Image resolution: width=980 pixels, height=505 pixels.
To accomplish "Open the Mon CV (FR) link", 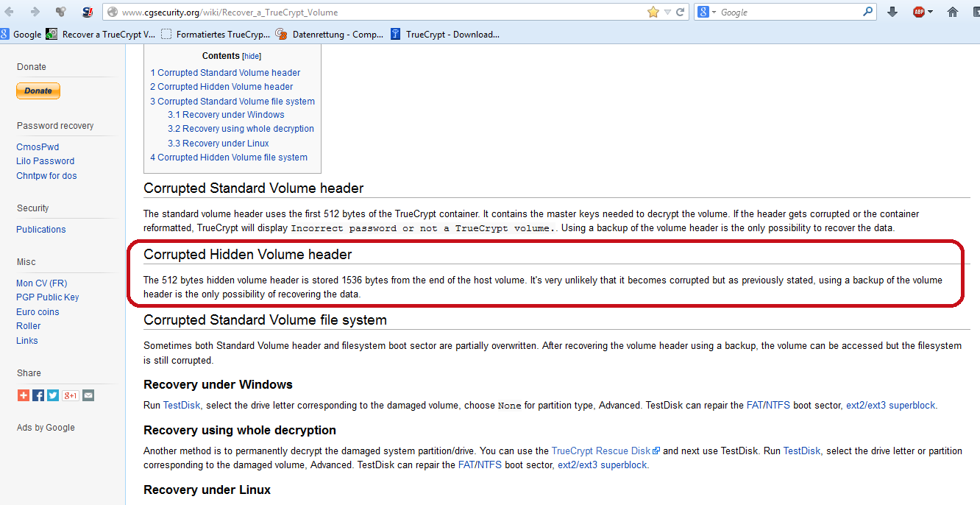I will click(x=42, y=283).
